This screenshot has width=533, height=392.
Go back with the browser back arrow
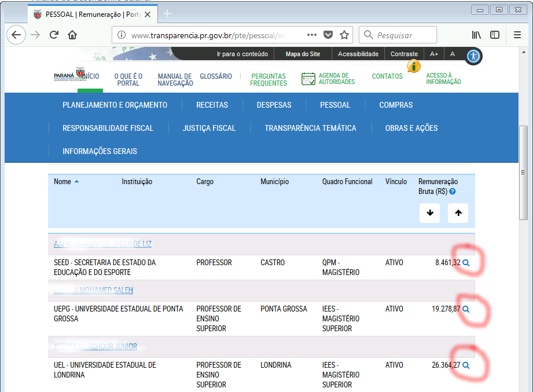tap(16, 35)
